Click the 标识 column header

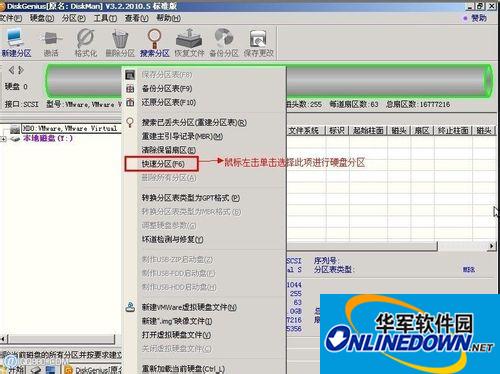click(337, 131)
